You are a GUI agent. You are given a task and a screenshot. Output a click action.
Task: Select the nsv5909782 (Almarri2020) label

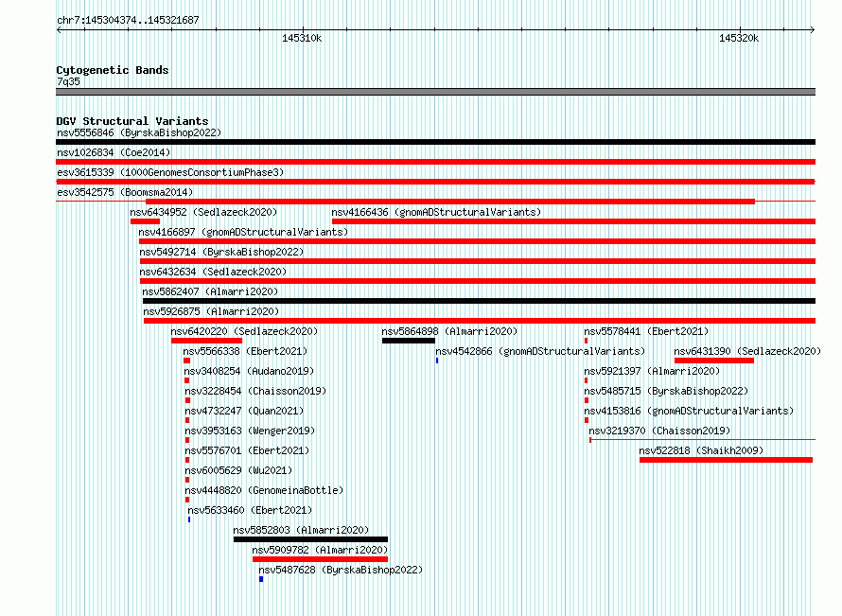[320, 550]
